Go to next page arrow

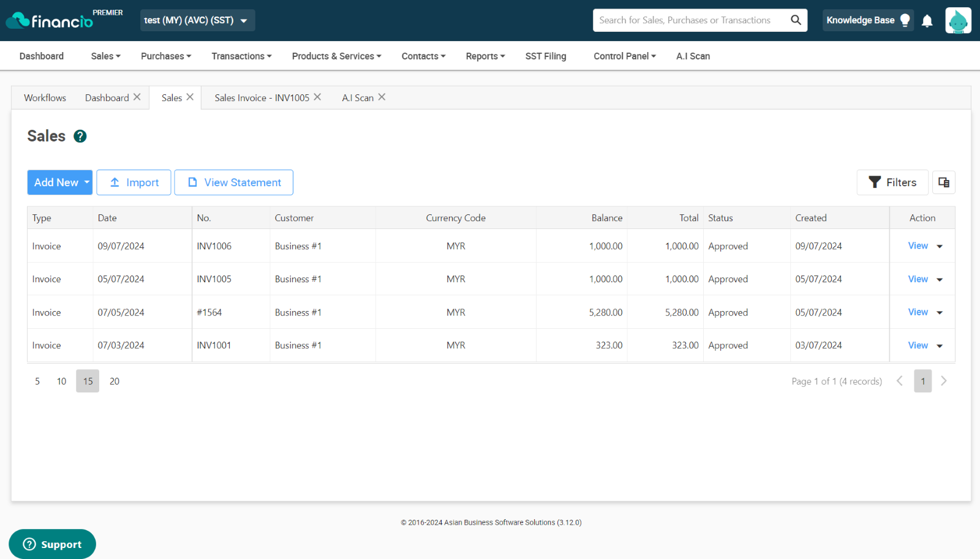pyautogui.click(x=944, y=381)
